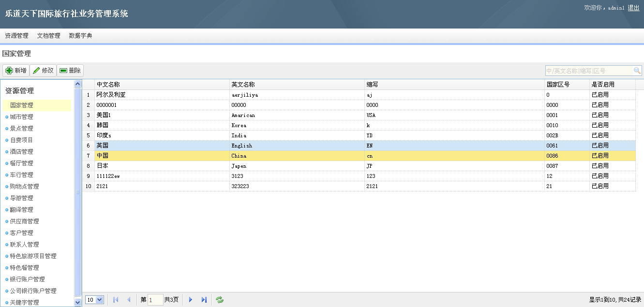
Task: Select 联系人管理 in the sidebar
Action: (25, 244)
